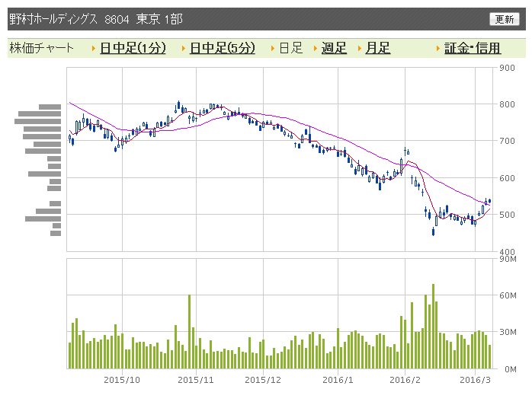Click orange arrow beside 日足
Viewport: 532px width, 405px height.
pyautogui.click(x=273, y=49)
